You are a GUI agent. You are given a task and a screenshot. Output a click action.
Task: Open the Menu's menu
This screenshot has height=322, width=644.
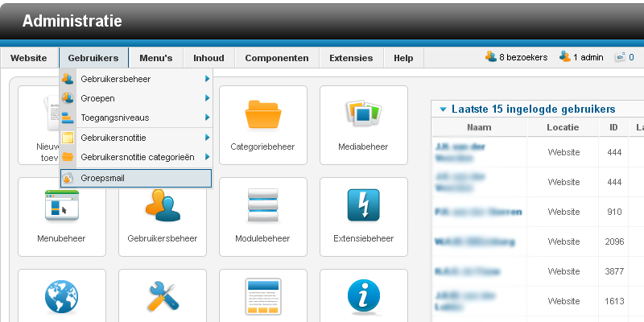[x=156, y=58]
